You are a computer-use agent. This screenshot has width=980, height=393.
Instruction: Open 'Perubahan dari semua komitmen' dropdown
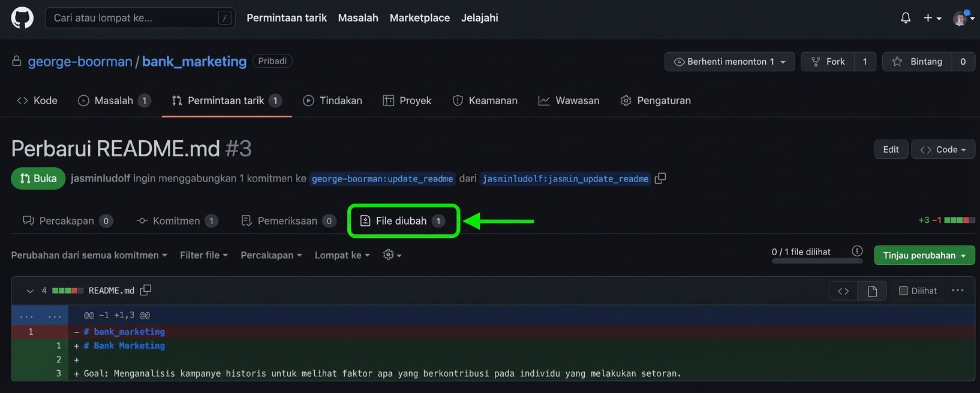(x=89, y=255)
